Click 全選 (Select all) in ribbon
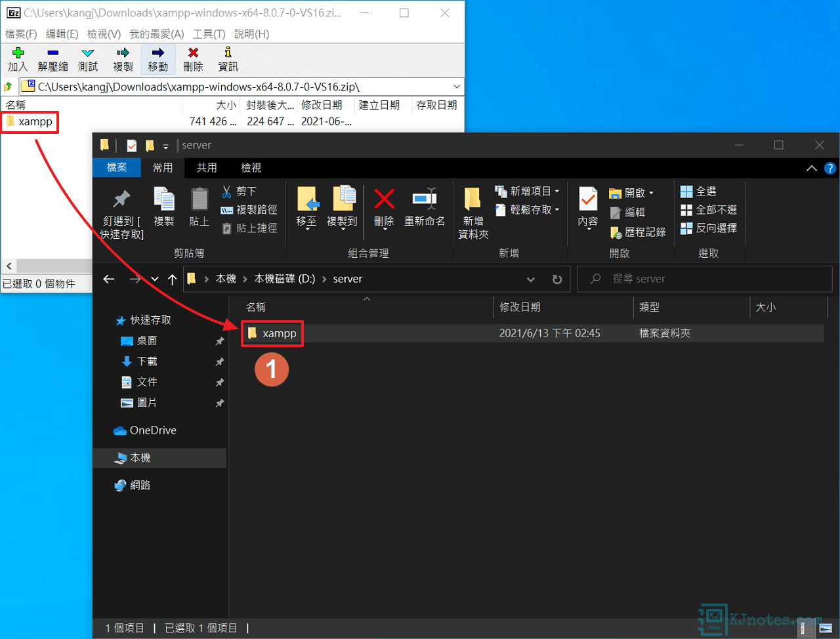This screenshot has width=840, height=639. [x=698, y=191]
